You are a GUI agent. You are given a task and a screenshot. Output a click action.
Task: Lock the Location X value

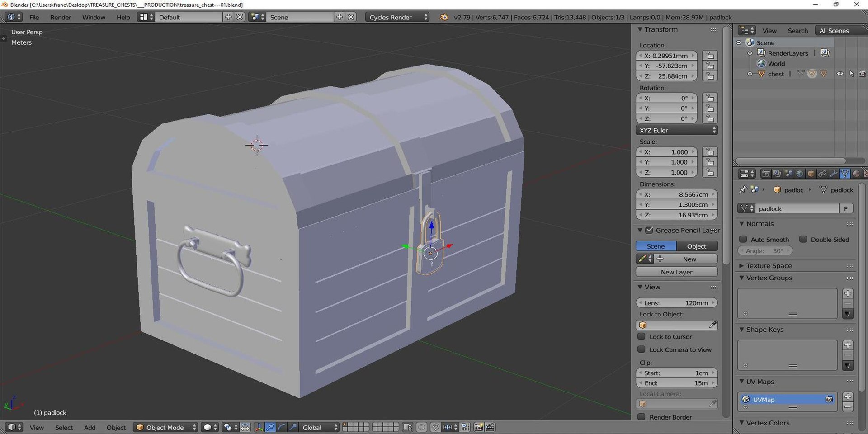tap(710, 56)
